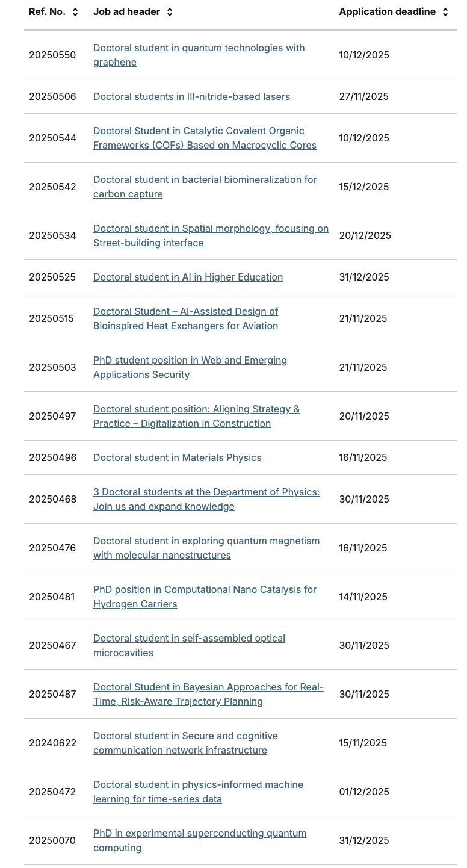Open the bacterial biomineralization for carbon capture listing
467x868 pixels.
pyautogui.click(x=205, y=187)
